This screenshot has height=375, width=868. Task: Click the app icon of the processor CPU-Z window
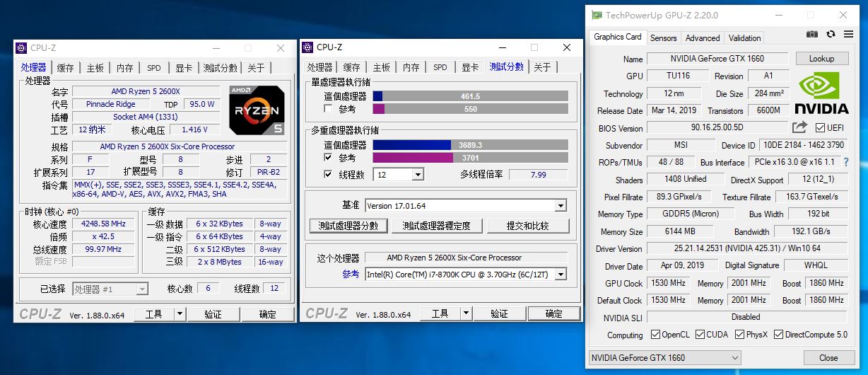[22, 48]
